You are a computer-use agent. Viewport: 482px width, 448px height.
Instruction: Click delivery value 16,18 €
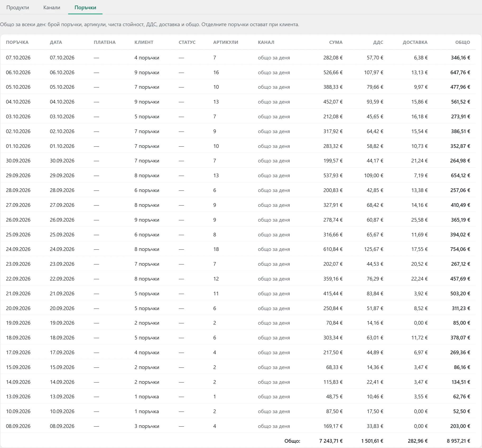pos(419,116)
